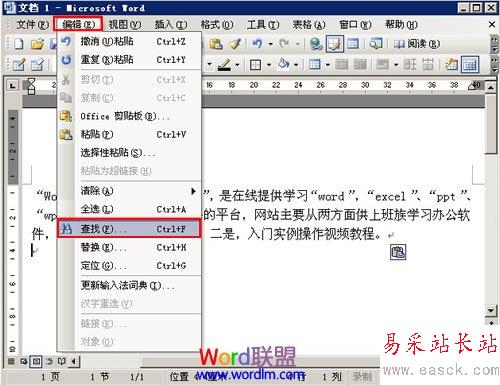500x385 pixels.
Task: Switch to Web Layout view button
Action: pyautogui.click(x=24, y=361)
